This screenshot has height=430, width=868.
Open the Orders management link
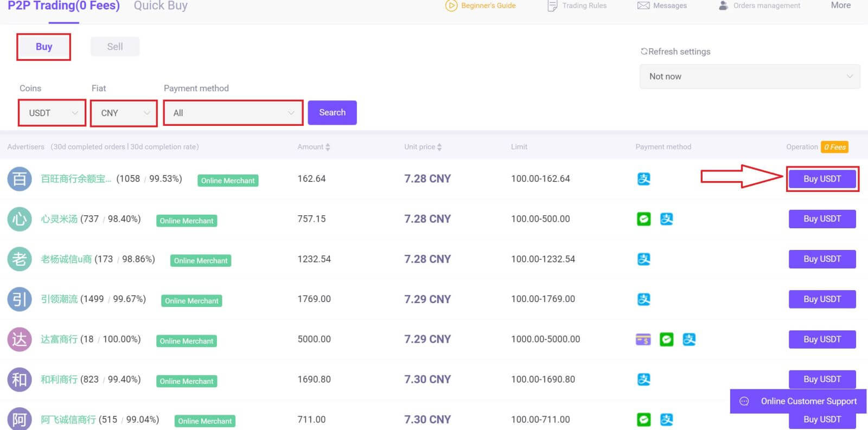click(x=767, y=5)
